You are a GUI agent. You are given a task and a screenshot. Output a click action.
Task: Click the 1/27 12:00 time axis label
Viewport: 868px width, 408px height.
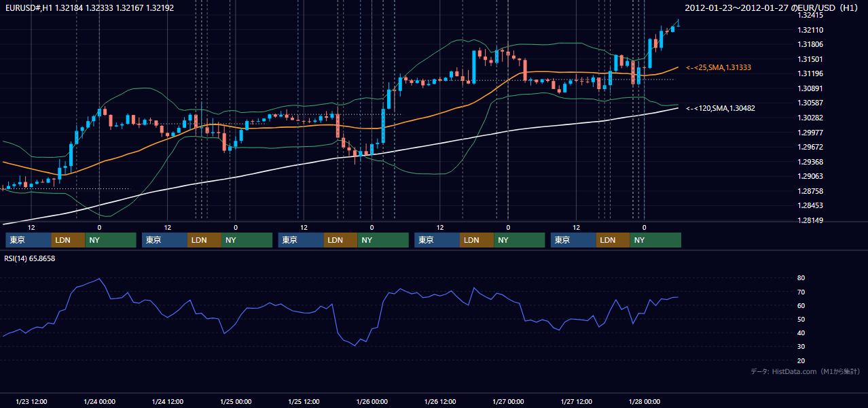(x=577, y=402)
